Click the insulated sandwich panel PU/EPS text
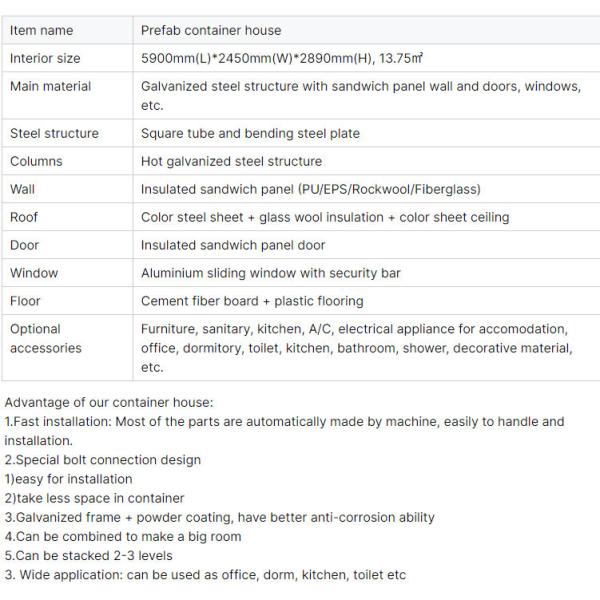This screenshot has height=600, width=600. pyautogui.click(x=310, y=189)
